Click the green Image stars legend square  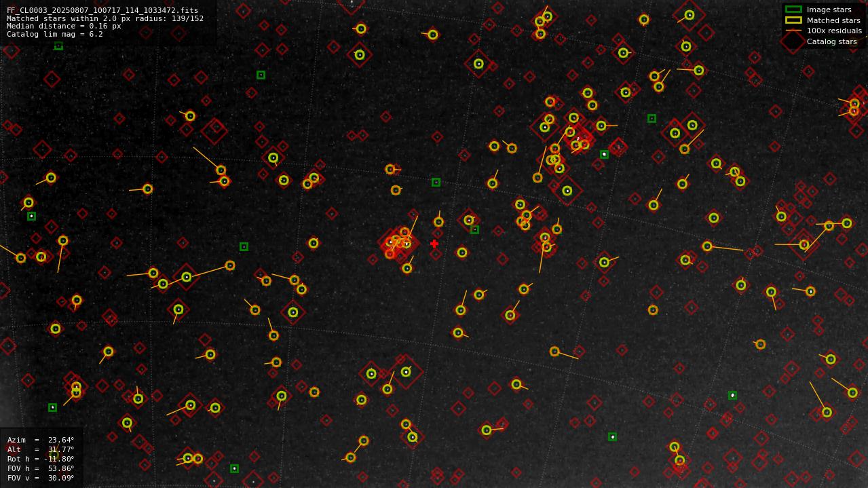click(x=793, y=10)
